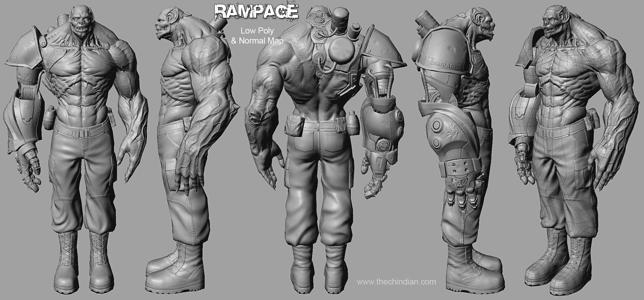Open the www.thechindian.com link
This screenshot has height=300, width=644.
(396, 282)
